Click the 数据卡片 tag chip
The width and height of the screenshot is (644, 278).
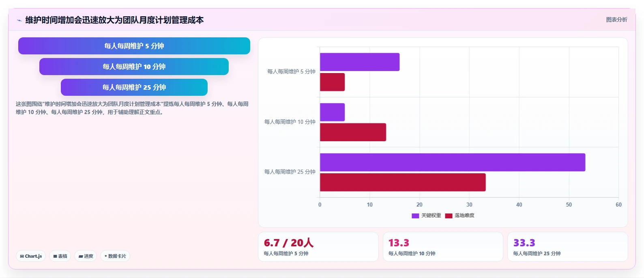(x=115, y=256)
